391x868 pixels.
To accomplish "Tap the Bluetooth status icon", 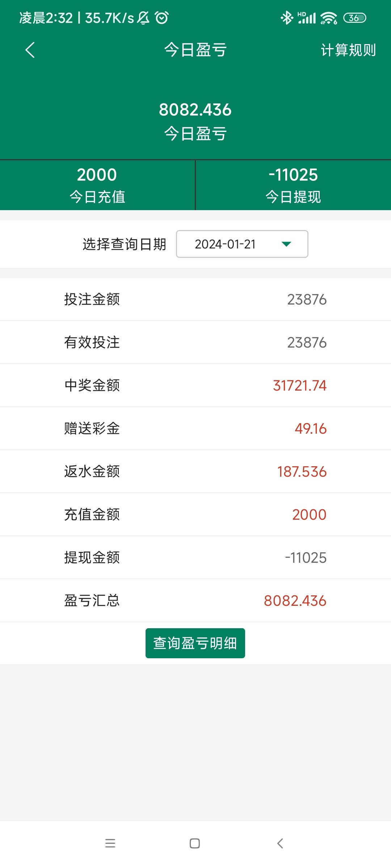I will [286, 18].
